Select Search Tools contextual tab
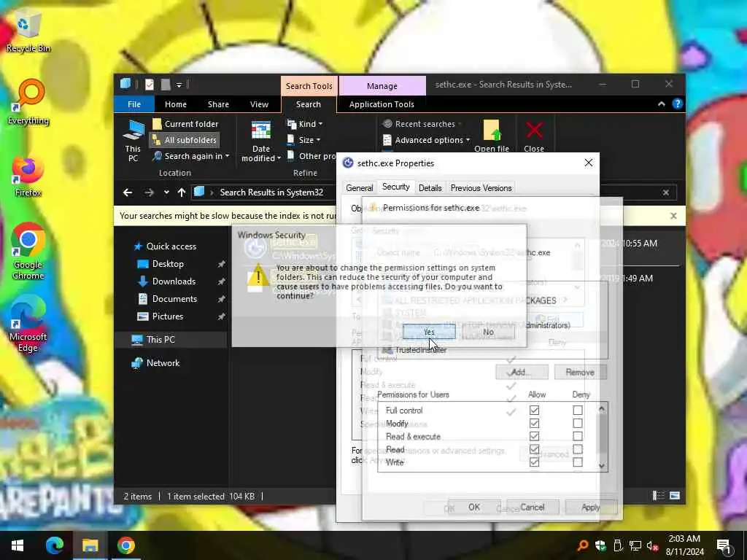 coord(309,86)
